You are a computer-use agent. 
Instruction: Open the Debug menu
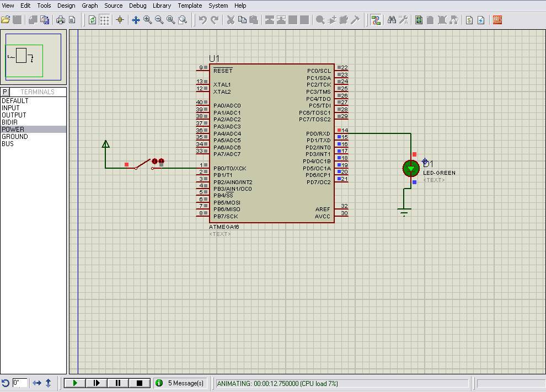(x=137, y=6)
